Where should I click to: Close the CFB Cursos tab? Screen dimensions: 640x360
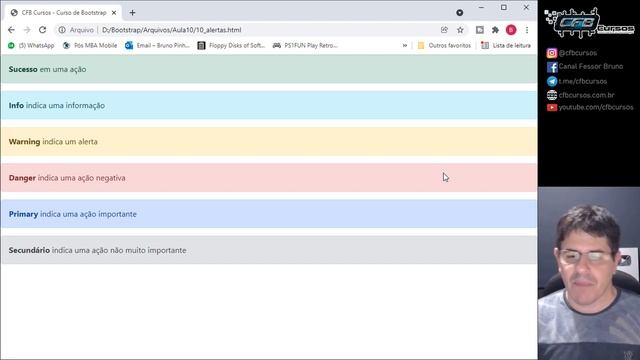point(114,13)
